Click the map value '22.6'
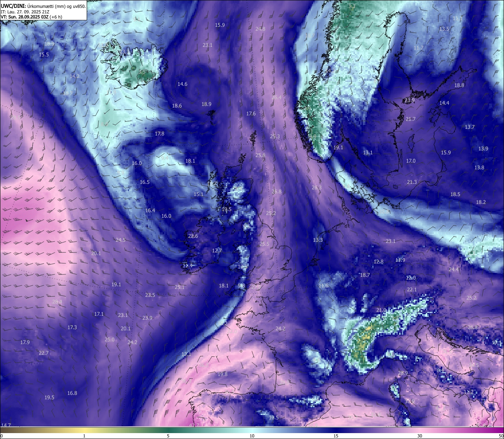Image resolution: width=504 pixels, height=439 pixels. click(193, 236)
